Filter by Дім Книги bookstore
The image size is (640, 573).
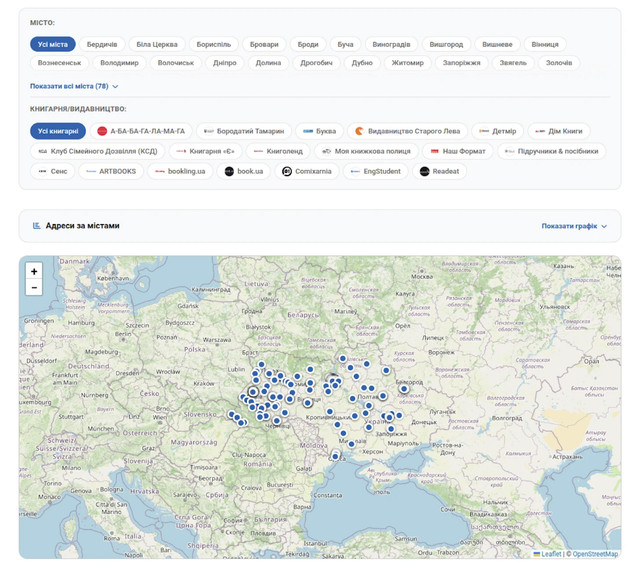pyautogui.click(x=559, y=131)
